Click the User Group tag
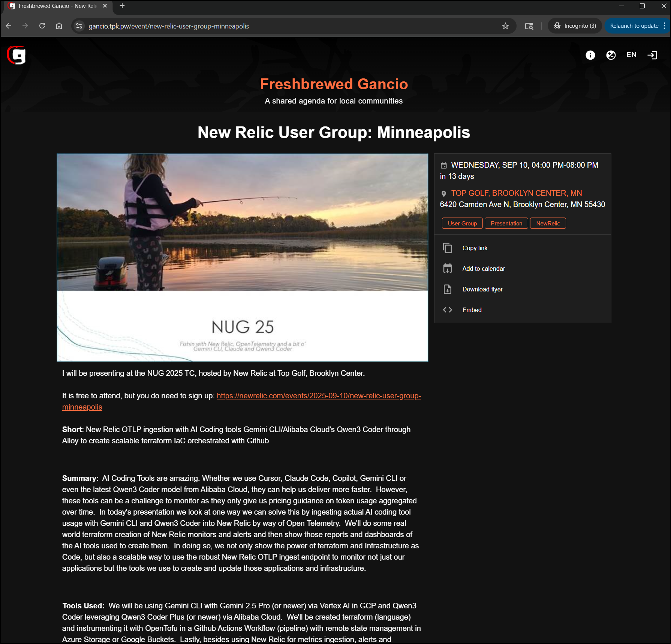 (x=462, y=223)
